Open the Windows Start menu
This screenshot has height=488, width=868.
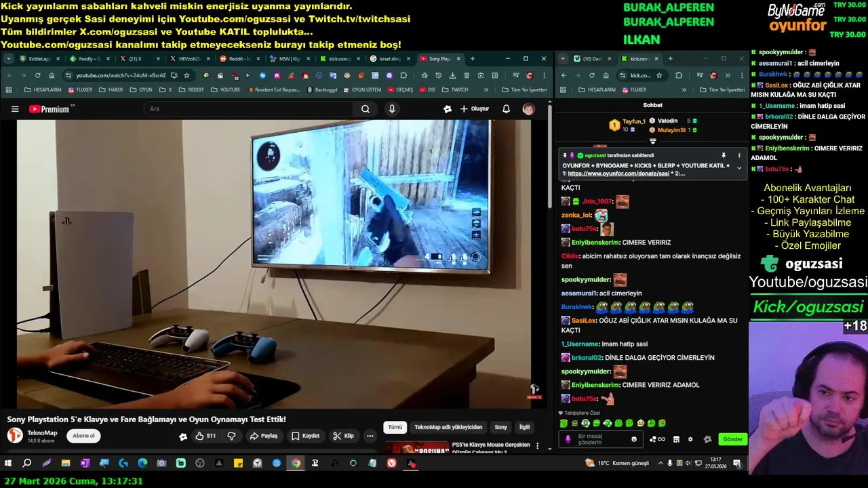click(x=8, y=464)
